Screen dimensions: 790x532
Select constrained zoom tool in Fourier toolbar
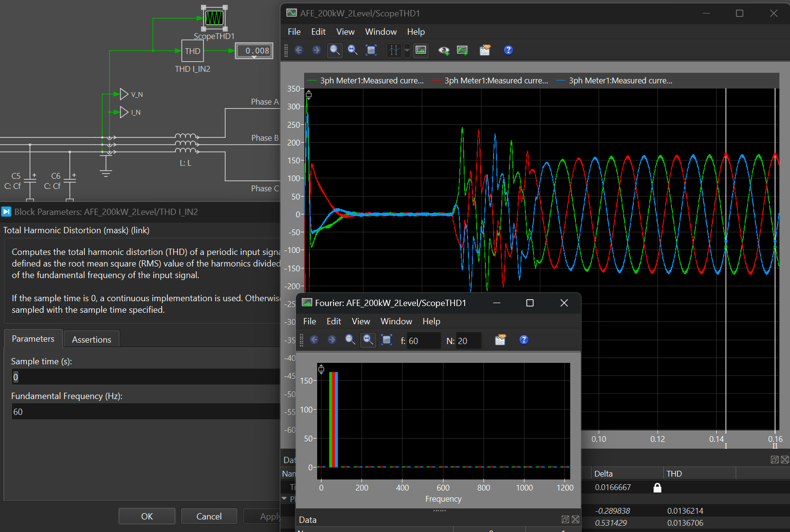[368, 340]
